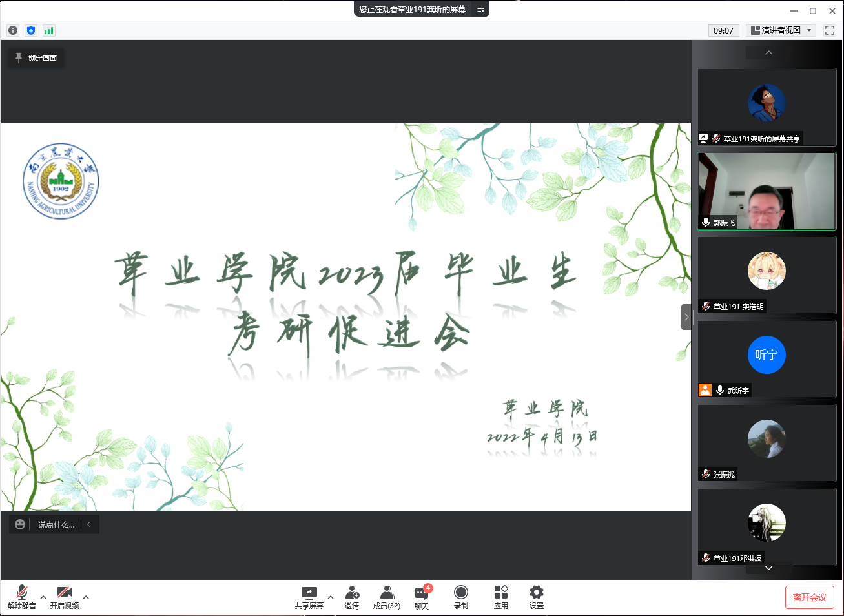Turn on camera with 开启视频
Image resolution: width=844 pixels, height=616 pixels.
(65, 597)
